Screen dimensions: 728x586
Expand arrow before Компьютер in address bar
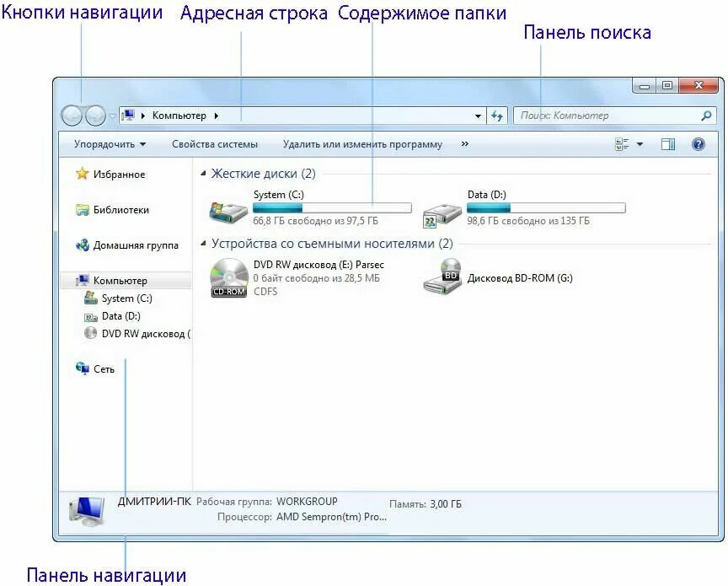pos(143,116)
